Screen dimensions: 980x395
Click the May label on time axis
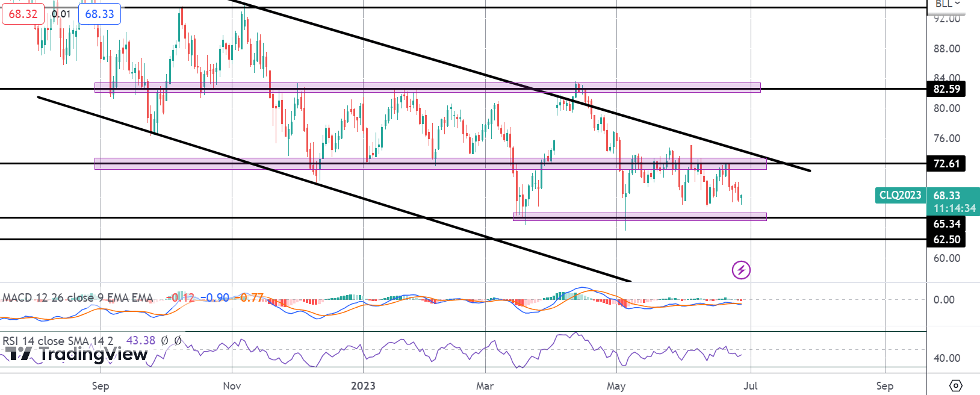(616, 386)
